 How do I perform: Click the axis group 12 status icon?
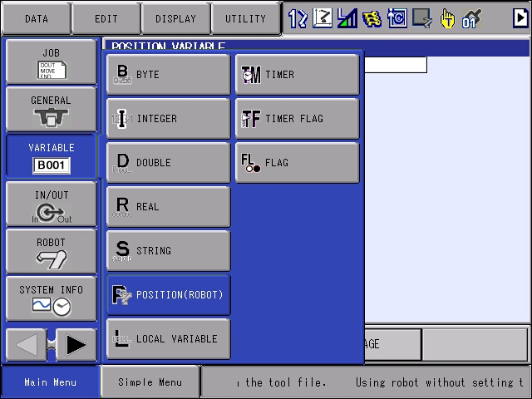[298, 18]
